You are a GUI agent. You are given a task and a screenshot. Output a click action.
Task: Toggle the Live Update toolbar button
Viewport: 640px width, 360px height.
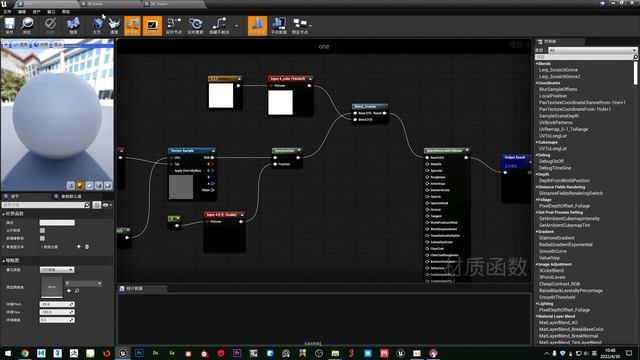(x=196, y=25)
